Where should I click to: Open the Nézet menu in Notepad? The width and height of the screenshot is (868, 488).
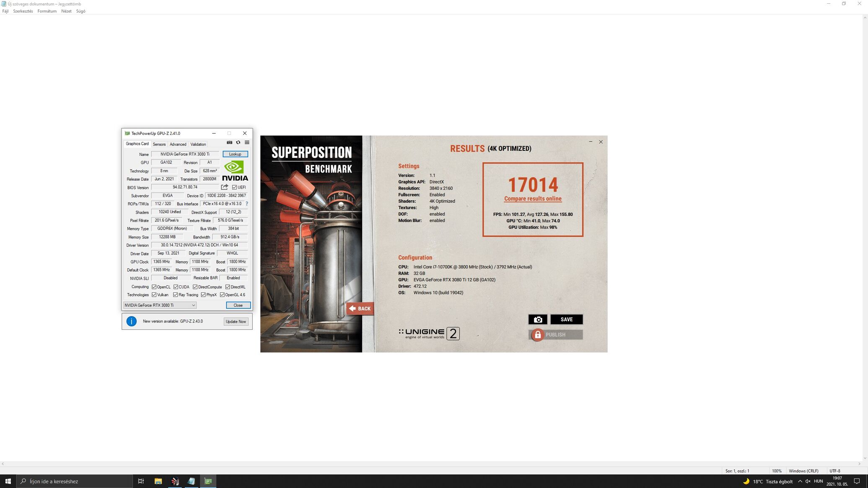[66, 11]
